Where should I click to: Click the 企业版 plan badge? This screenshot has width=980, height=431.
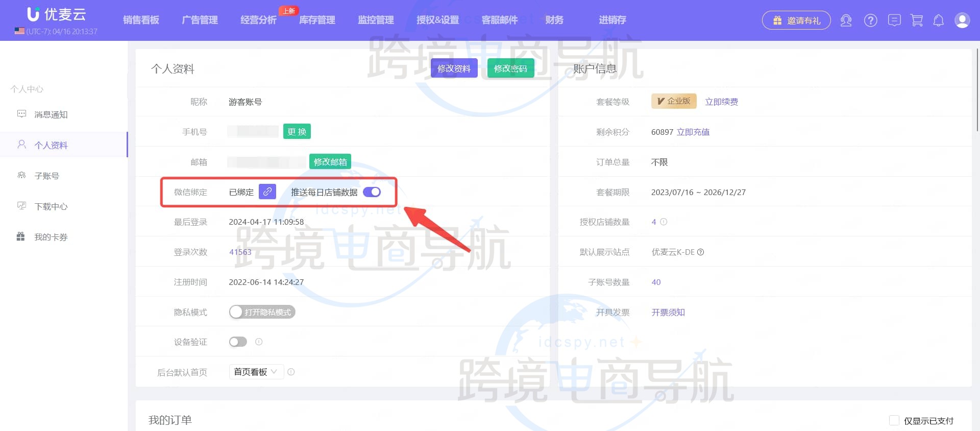click(x=674, y=101)
